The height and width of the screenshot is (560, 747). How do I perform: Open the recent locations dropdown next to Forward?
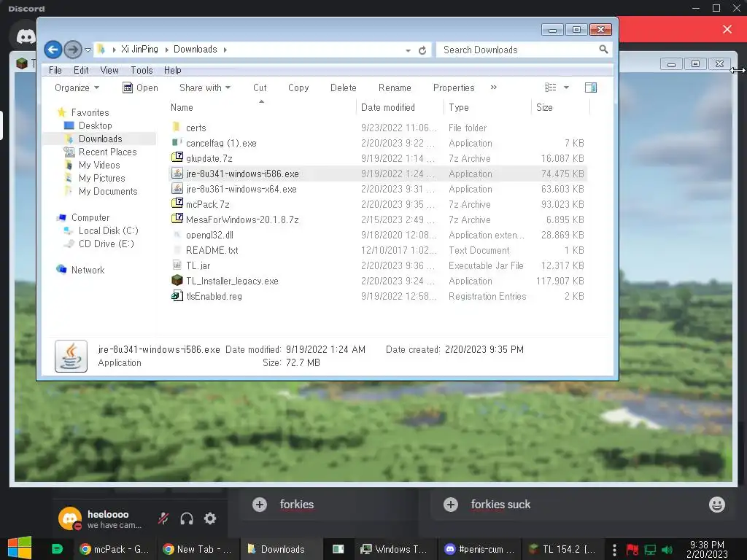88,50
